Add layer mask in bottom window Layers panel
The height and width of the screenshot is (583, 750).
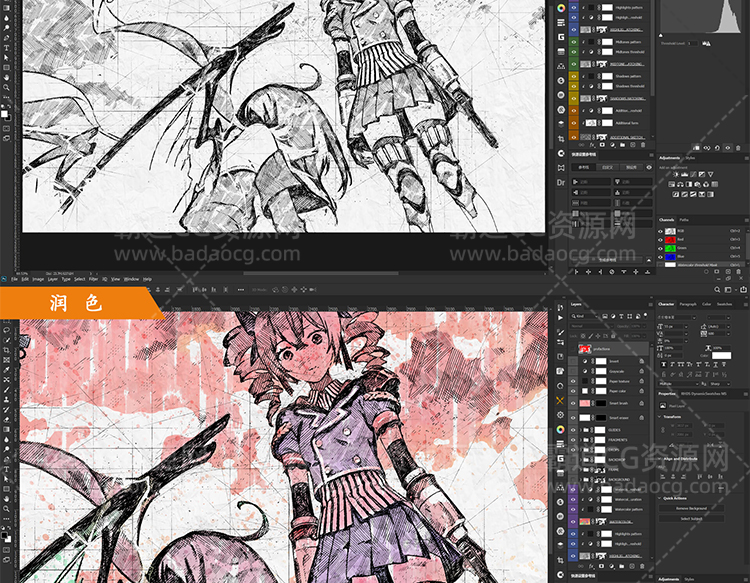pyautogui.click(x=602, y=566)
